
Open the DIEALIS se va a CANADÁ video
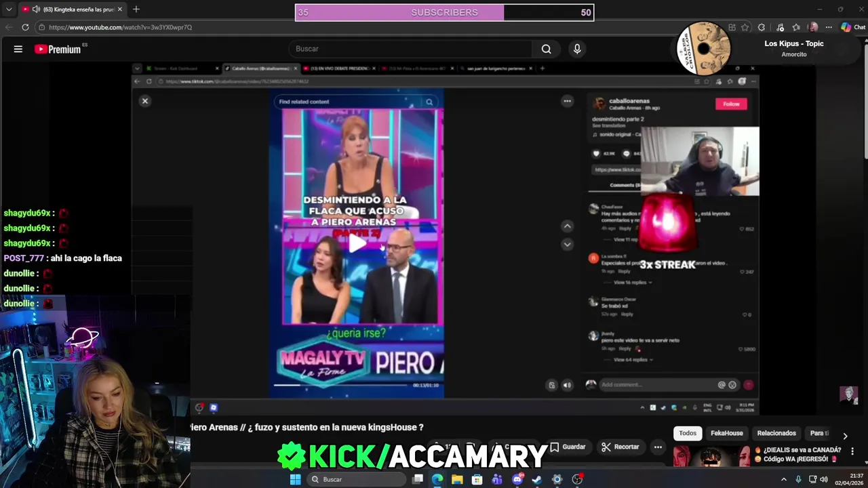tap(802, 454)
